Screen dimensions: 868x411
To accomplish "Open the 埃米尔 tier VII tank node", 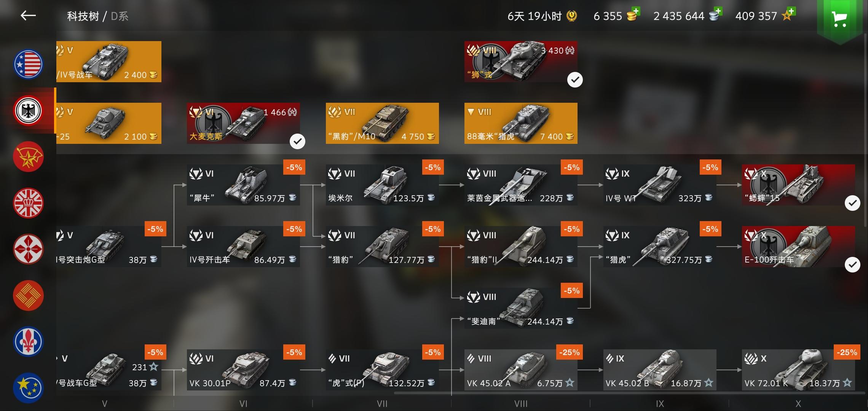I will (x=382, y=185).
